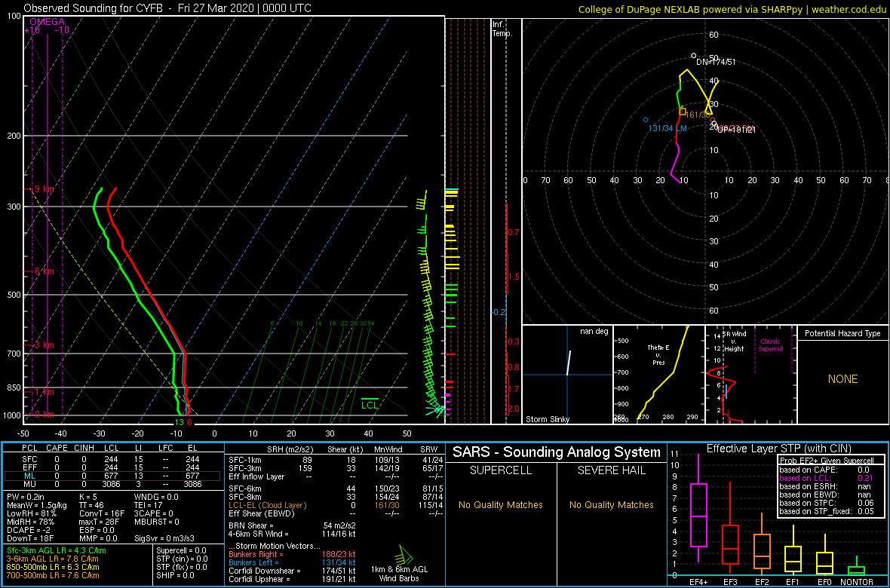This screenshot has width=890, height=588.
Task: Click the Sfc-3km AGL LR = 4.3 C/km line
Action: pos(57,550)
